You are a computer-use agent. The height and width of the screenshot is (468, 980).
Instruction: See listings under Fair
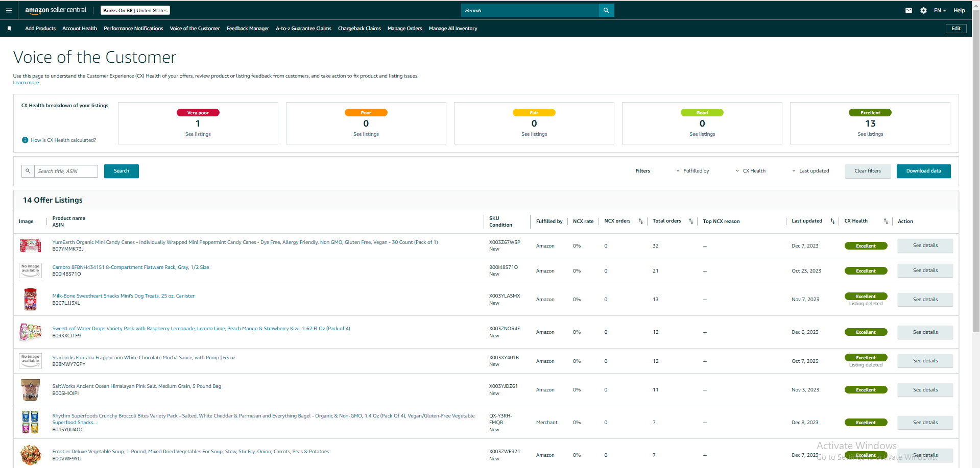(x=534, y=134)
